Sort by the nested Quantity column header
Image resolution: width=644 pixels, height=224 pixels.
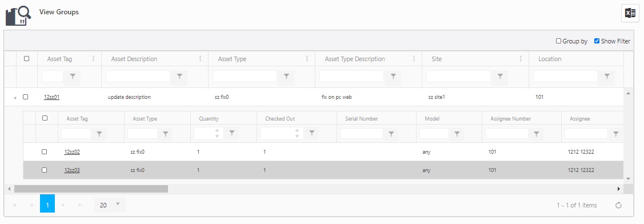pyautogui.click(x=209, y=119)
